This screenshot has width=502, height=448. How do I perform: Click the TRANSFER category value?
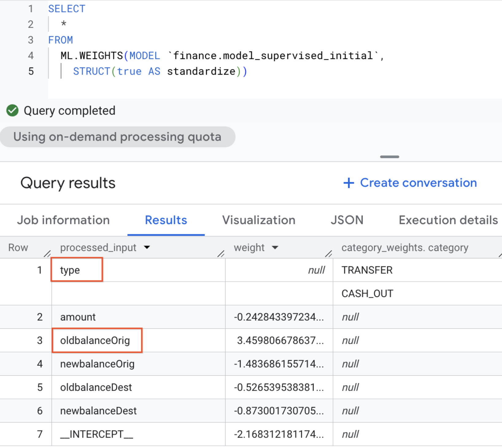367,270
